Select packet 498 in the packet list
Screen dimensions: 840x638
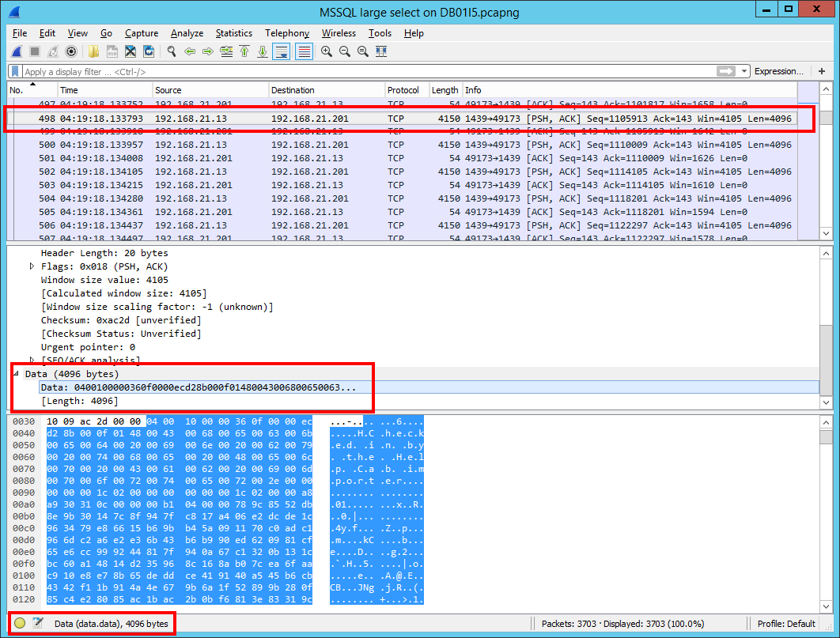coord(402,119)
